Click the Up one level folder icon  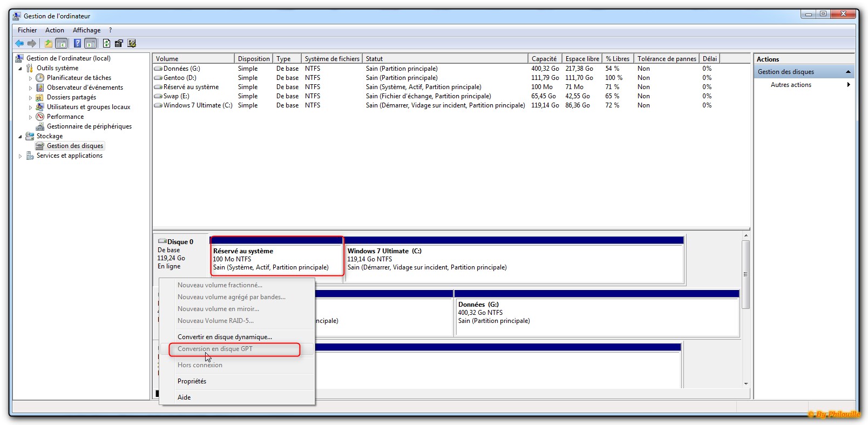tap(49, 43)
